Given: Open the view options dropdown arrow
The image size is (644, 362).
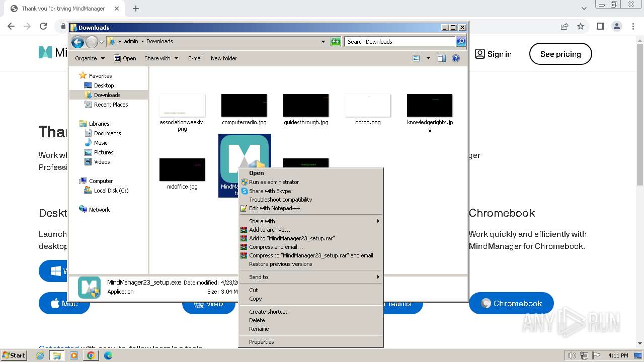Looking at the screenshot, I should click(x=428, y=58).
